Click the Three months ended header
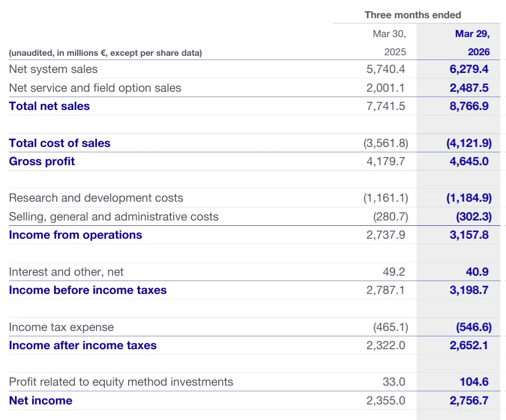This screenshot has width=506, height=420. 413,15
